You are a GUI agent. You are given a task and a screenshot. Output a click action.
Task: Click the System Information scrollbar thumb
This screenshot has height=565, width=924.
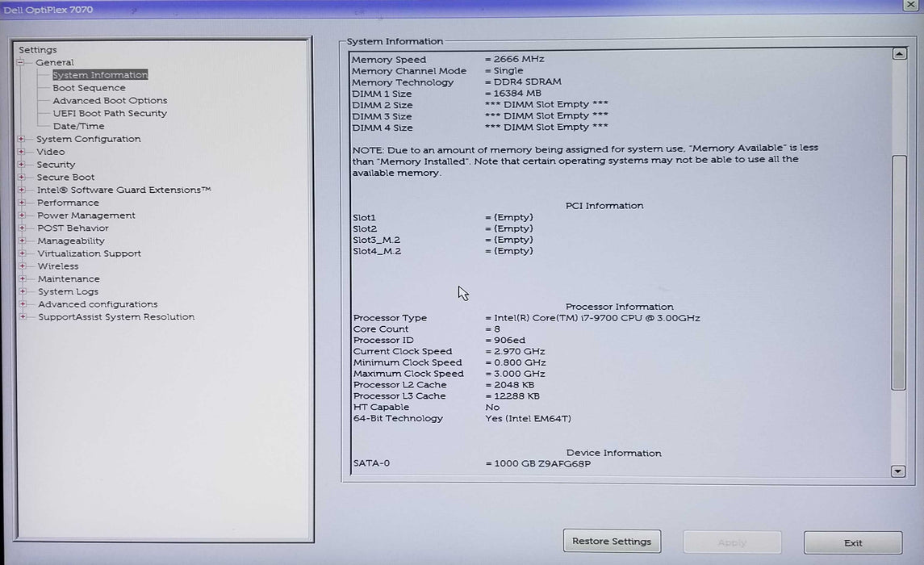899,272
